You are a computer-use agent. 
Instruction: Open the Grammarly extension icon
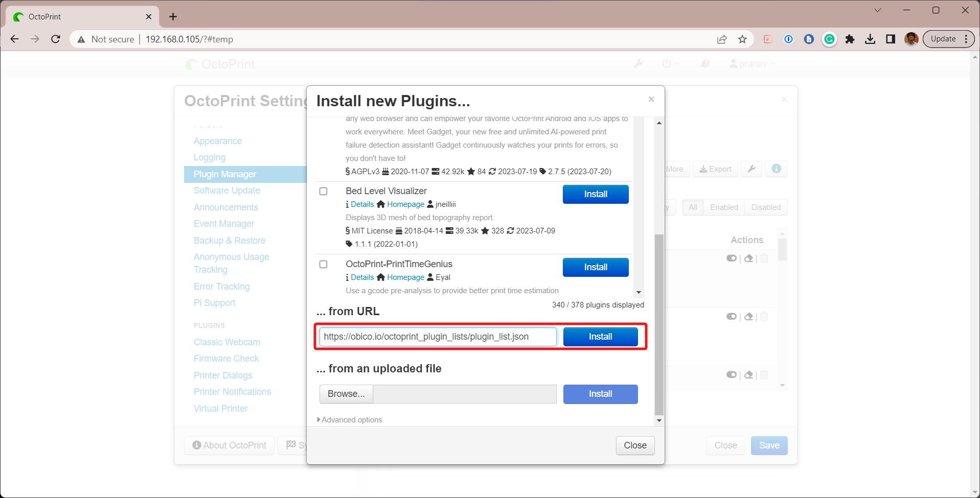tap(829, 39)
